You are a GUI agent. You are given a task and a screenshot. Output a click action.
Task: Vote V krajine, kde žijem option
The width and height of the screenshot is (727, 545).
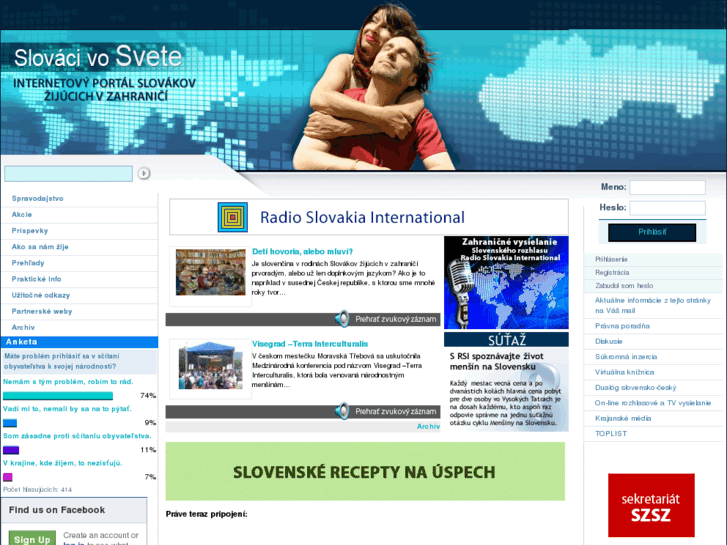63,463
